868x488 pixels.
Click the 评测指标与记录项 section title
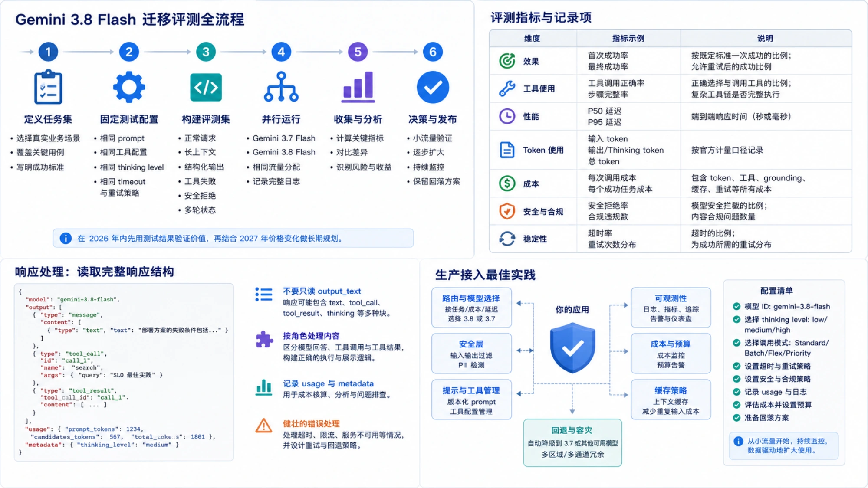pyautogui.click(x=541, y=18)
